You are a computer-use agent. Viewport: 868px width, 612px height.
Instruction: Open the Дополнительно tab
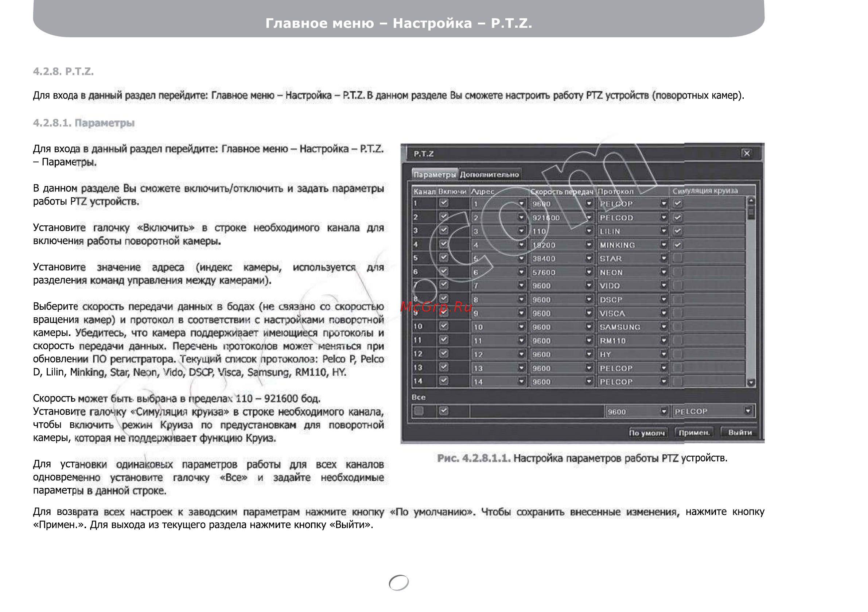click(489, 174)
